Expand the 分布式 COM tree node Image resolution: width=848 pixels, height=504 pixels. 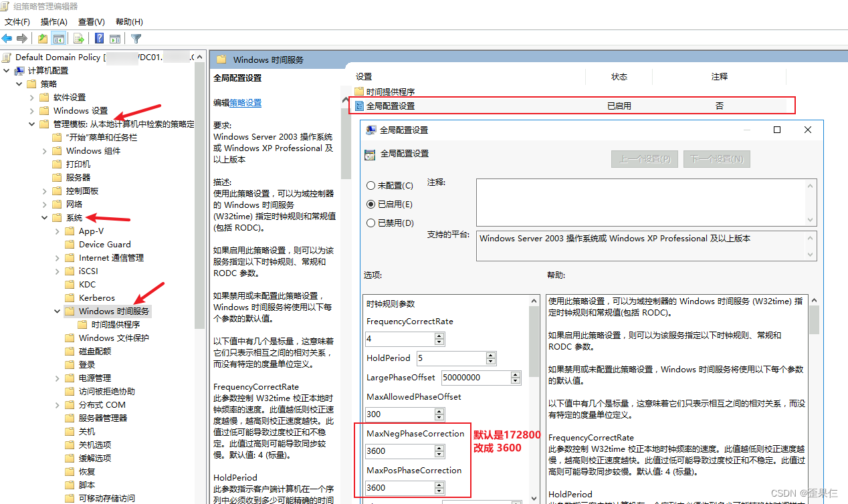click(x=58, y=405)
